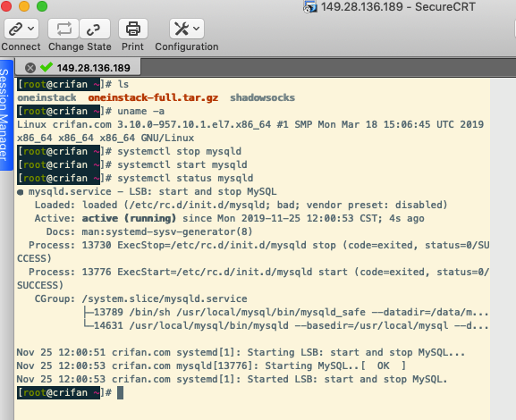Click the Configuration tools icon

[182, 29]
